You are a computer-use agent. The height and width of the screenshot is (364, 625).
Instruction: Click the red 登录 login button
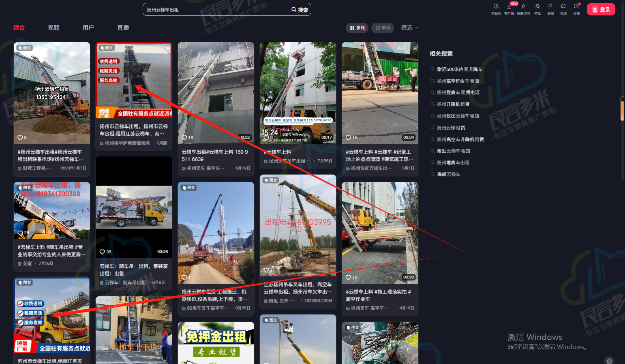pos(601,9)
